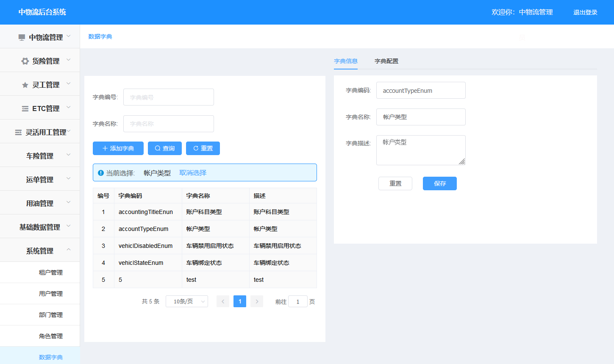Image resolution: width=614 pixels, height=364 pixels.
Task: Go to previous page arrow
Action: point(223,301)
